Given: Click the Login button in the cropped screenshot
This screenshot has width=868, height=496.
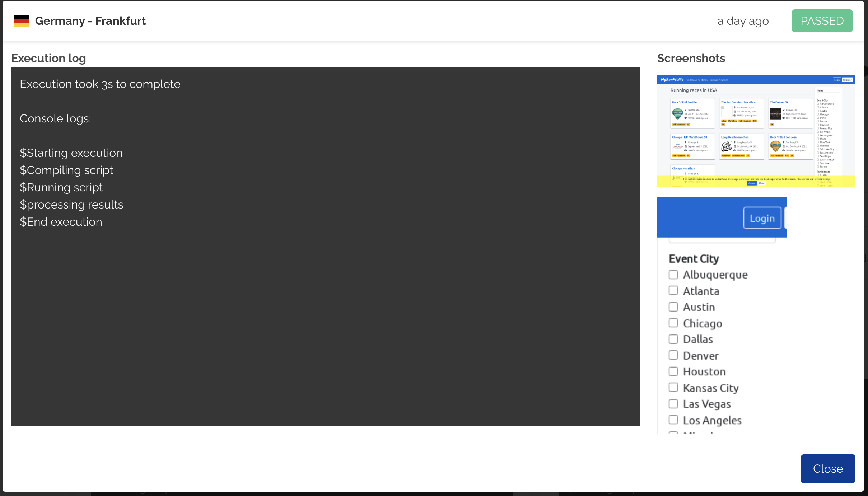Looking at the screenshot, I should click(762, 218).
